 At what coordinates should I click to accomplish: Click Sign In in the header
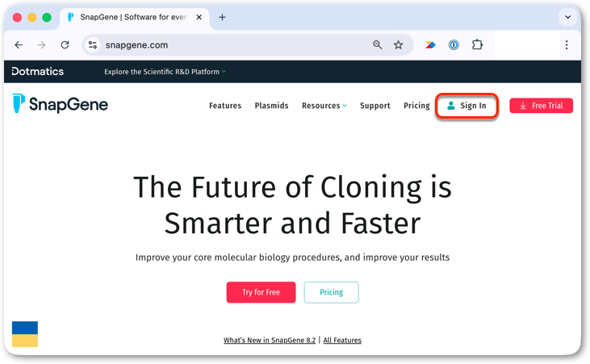[x=467, y=106]
